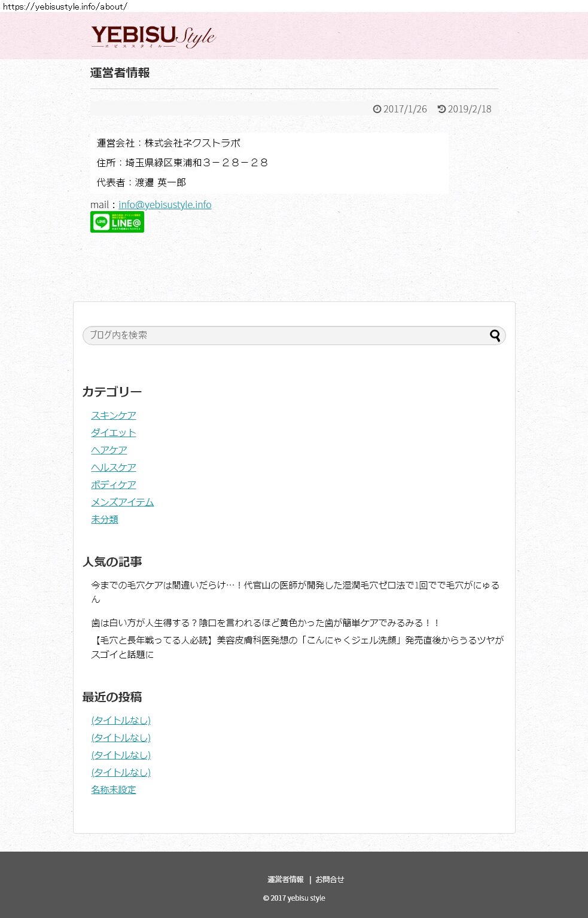Click the update icon by 2019/2/18
This screenshot has width=588, height=918.
[441, 109]
